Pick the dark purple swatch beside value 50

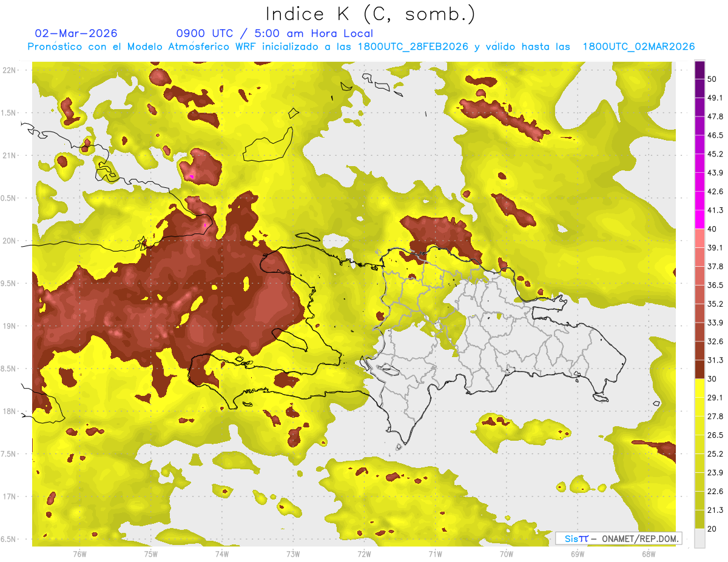click(699, 70)
